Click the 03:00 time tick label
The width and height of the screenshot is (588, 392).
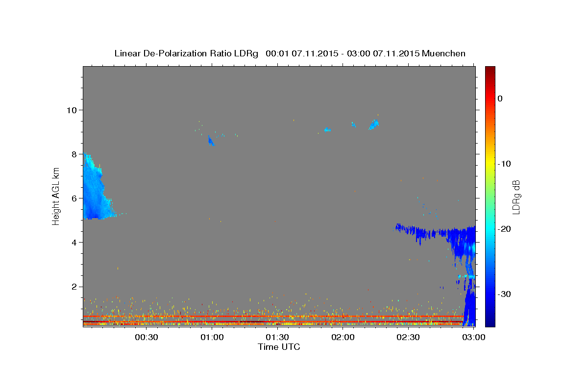point(473,337)
